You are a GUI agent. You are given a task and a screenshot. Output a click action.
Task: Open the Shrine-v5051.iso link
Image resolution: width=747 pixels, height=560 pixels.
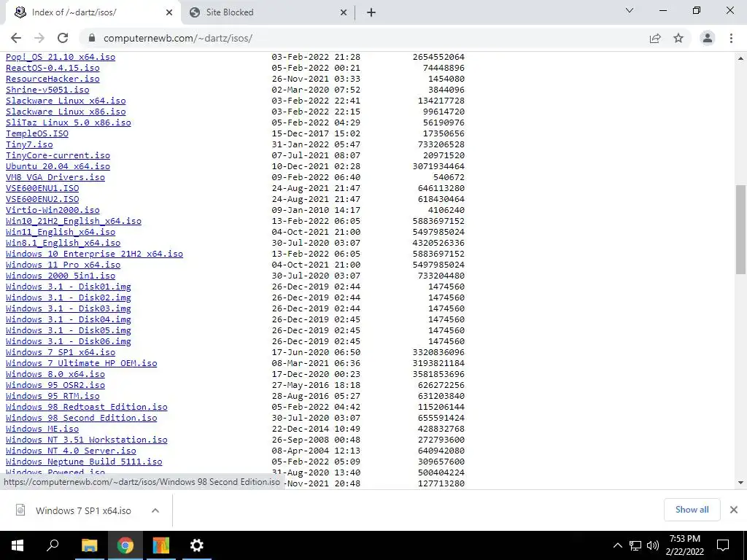47,90
